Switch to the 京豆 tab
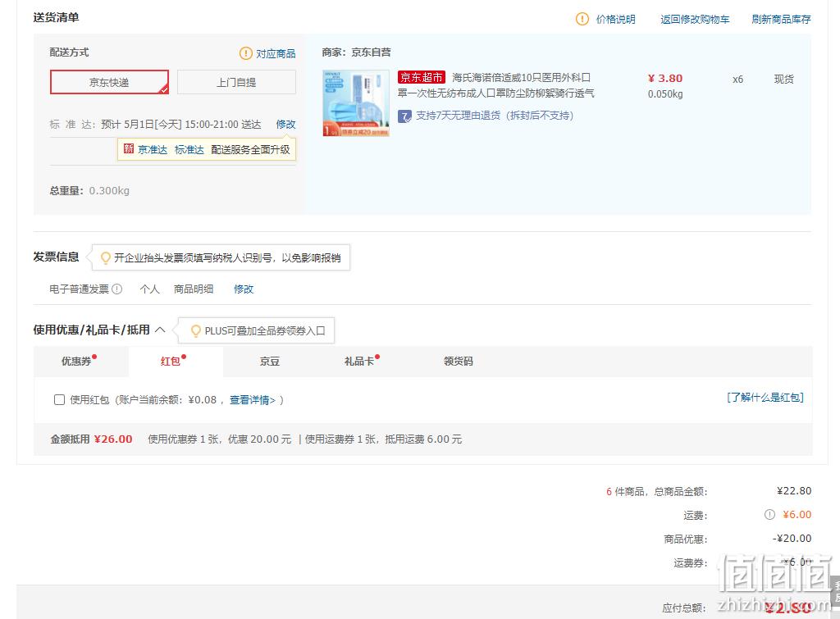The width and height of the screenshot is (840, 619). click(x=269, y=362)
